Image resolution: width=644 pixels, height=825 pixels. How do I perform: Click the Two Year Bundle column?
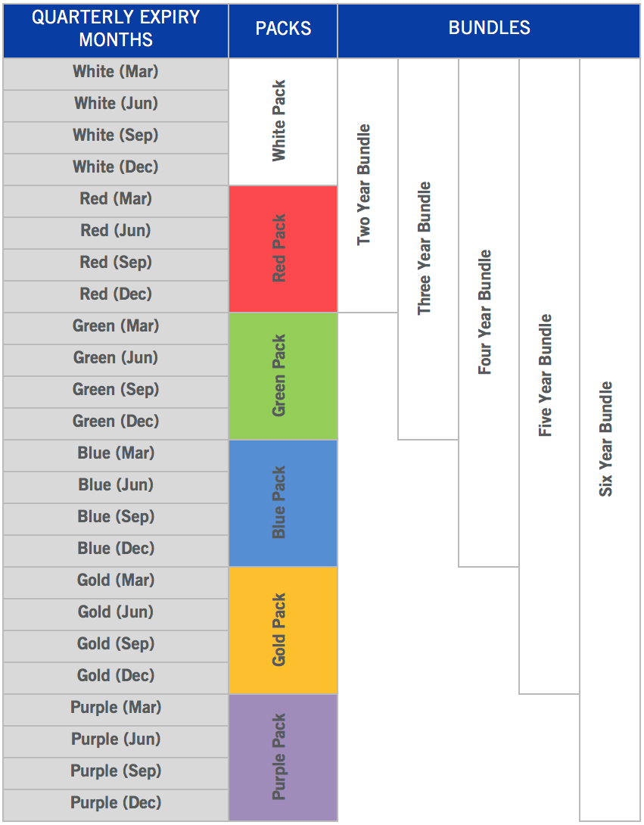pyautogui.click(x=367, y=185)
